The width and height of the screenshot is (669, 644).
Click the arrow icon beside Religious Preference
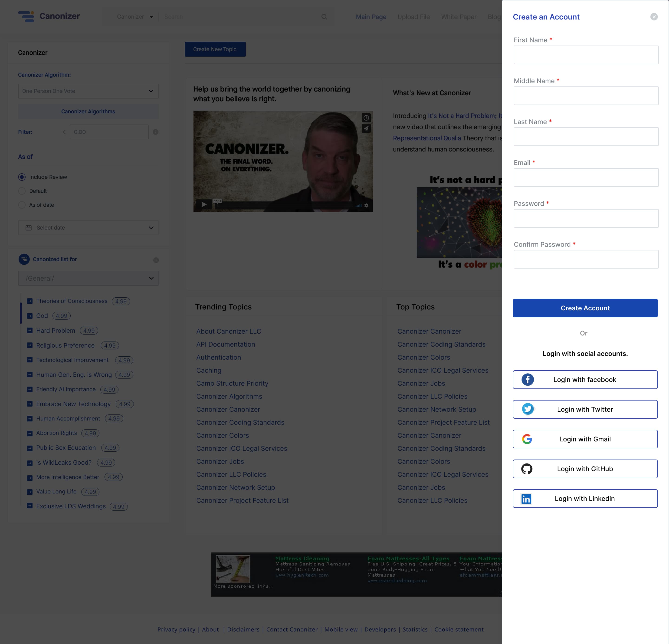pyautogui.click(x=30, y=345)
